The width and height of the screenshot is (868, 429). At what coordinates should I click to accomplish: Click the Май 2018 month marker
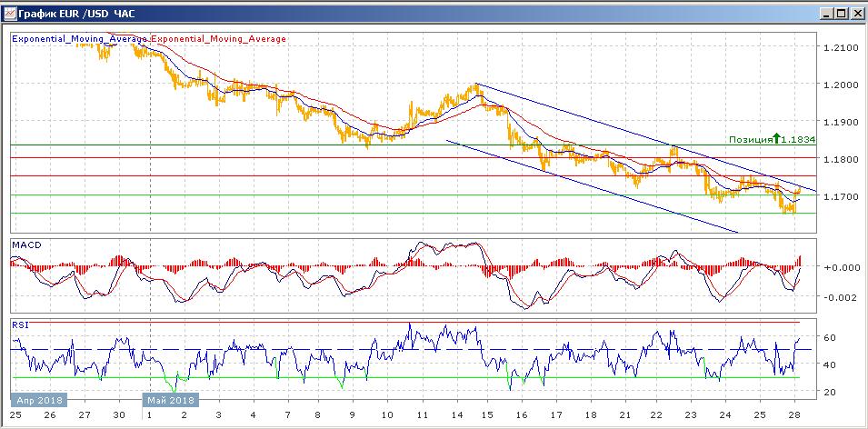point(170,400)
